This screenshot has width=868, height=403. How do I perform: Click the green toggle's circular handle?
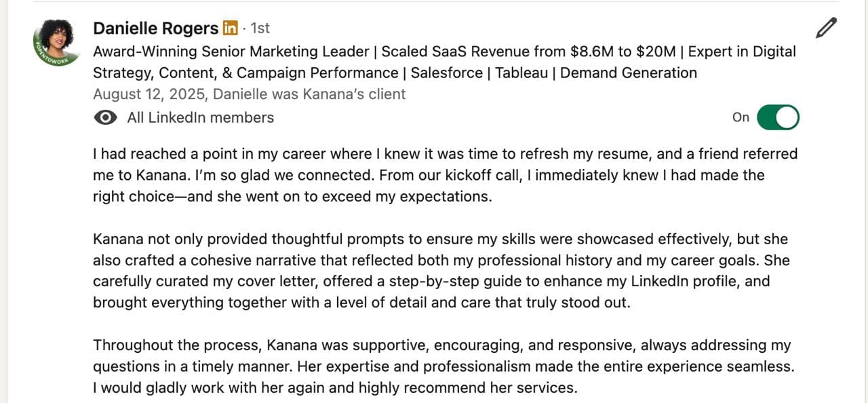tap(787, 117)
